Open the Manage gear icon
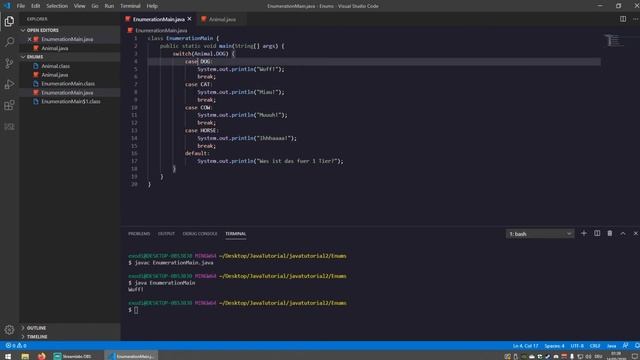 click(9, 329)
